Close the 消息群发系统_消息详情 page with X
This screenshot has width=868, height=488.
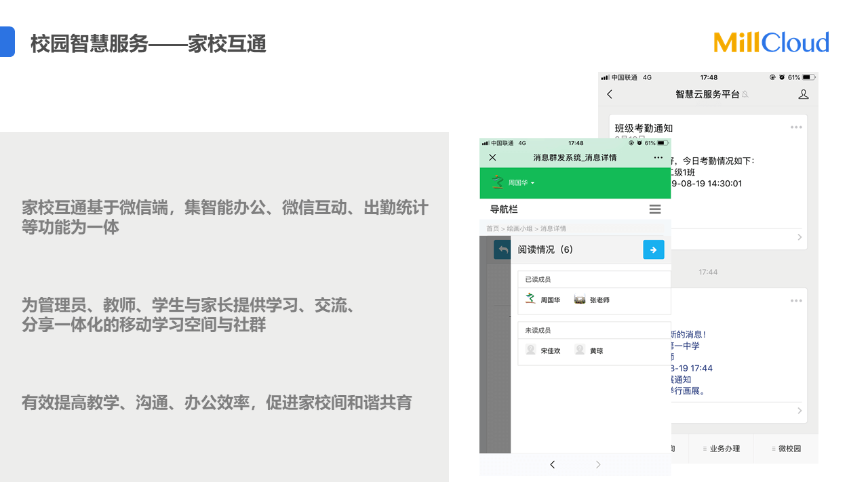pyautogui.click(x=493, y=157)
